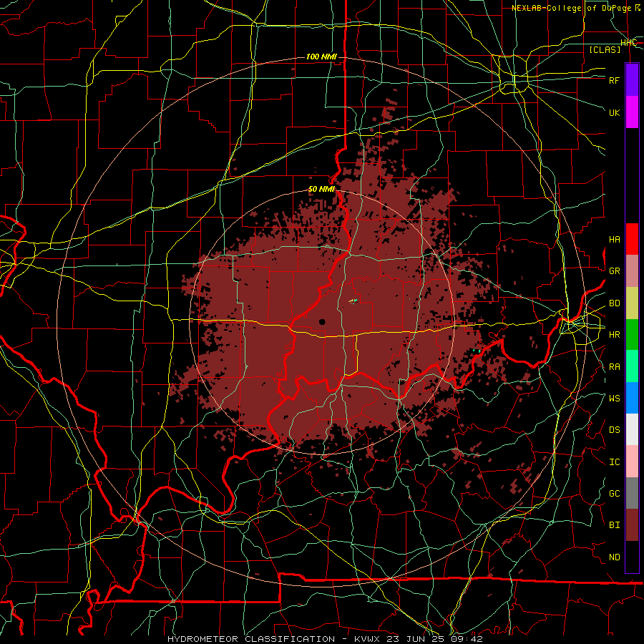Click the WS legend label
Viewport: 644px width, 644px height.
(614, 398)
